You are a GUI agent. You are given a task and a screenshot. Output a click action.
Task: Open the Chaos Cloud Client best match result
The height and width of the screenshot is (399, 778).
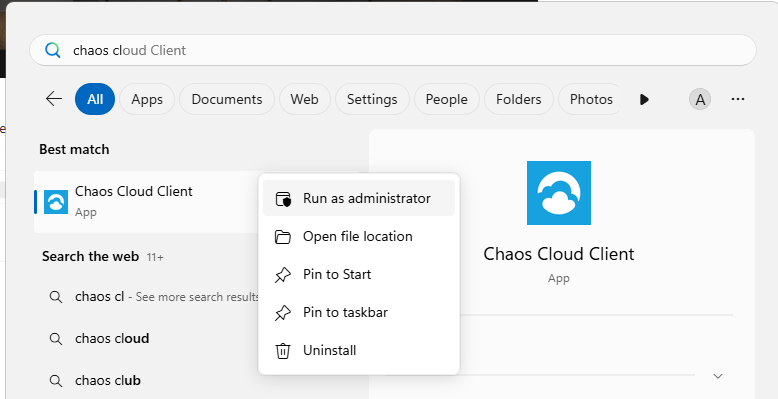tap(146, 202)
